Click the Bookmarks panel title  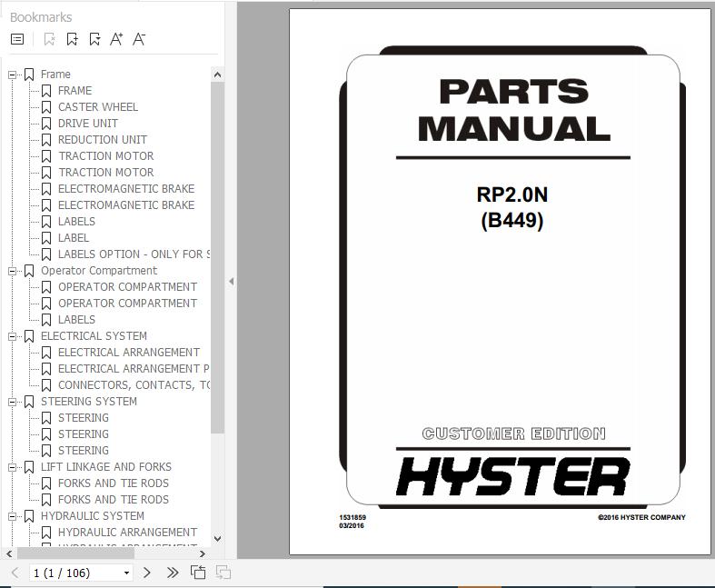tap(41, 17)
